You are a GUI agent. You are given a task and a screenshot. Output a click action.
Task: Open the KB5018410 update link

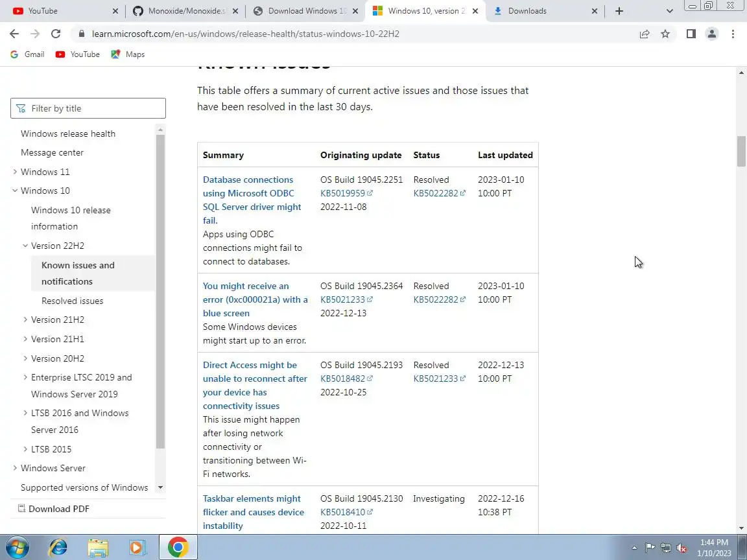(346, 513)
